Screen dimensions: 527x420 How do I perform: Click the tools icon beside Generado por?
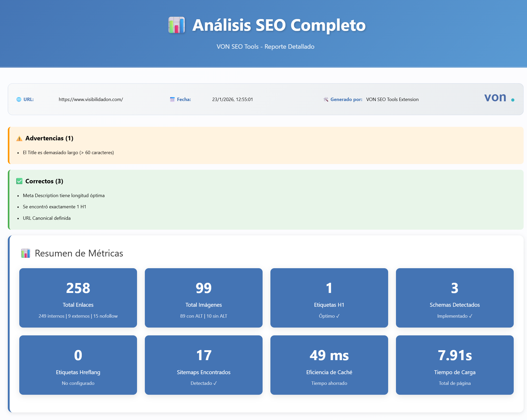coord(326,99)
